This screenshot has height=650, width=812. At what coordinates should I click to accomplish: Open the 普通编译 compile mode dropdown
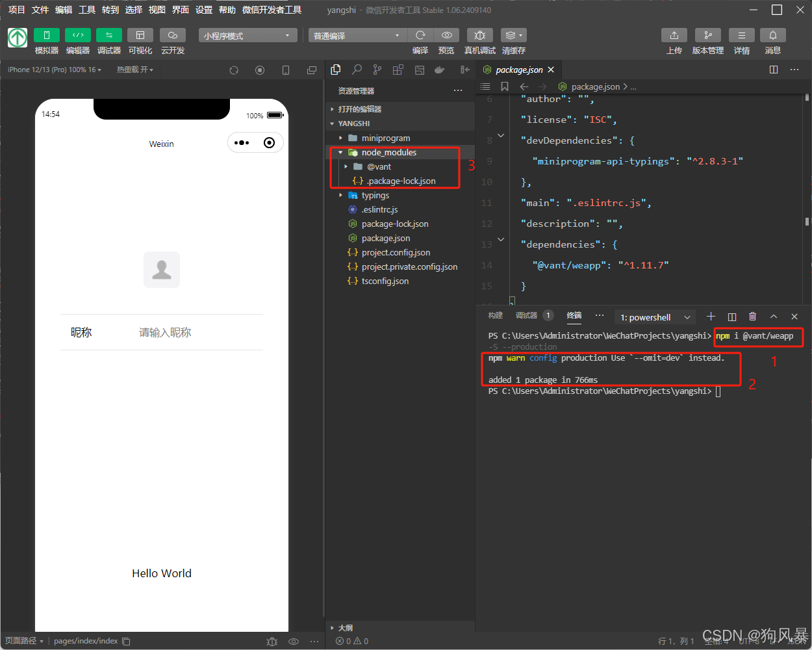point(356,35)
